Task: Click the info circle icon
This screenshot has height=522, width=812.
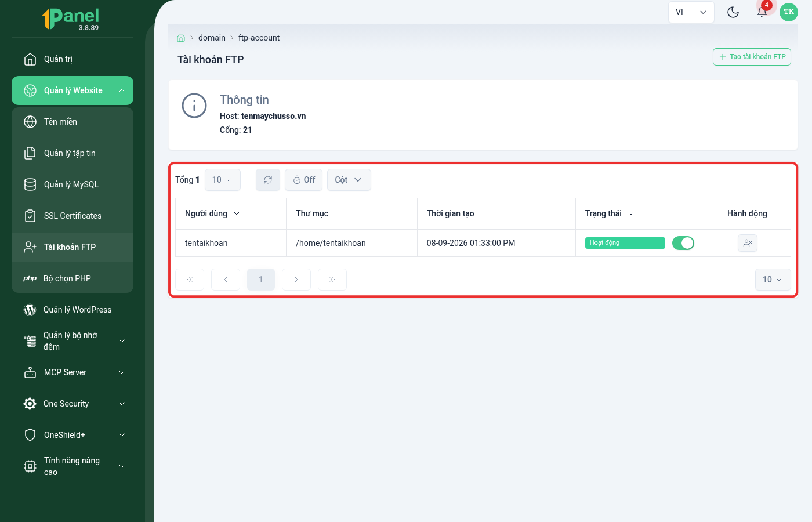Action: point(194,106)
